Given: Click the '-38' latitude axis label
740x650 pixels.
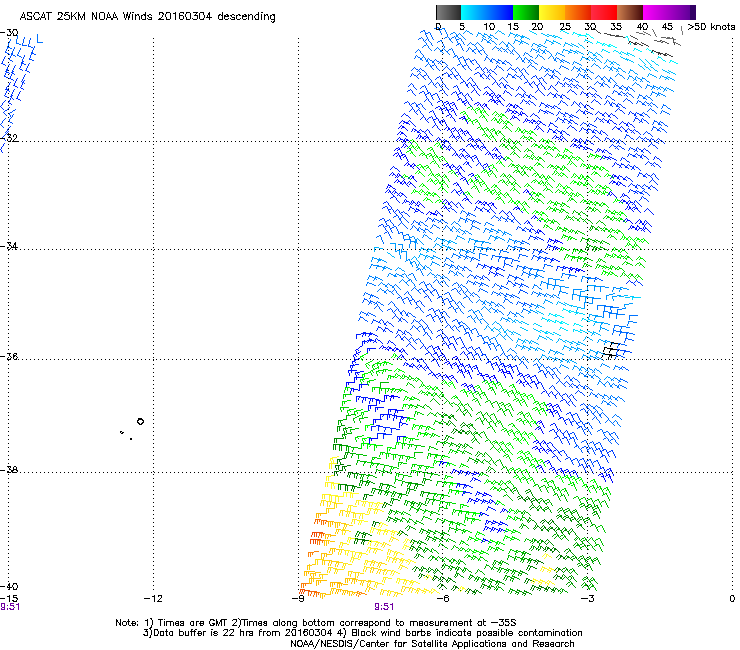Looking at the screenshot, I should pos(9,470).
